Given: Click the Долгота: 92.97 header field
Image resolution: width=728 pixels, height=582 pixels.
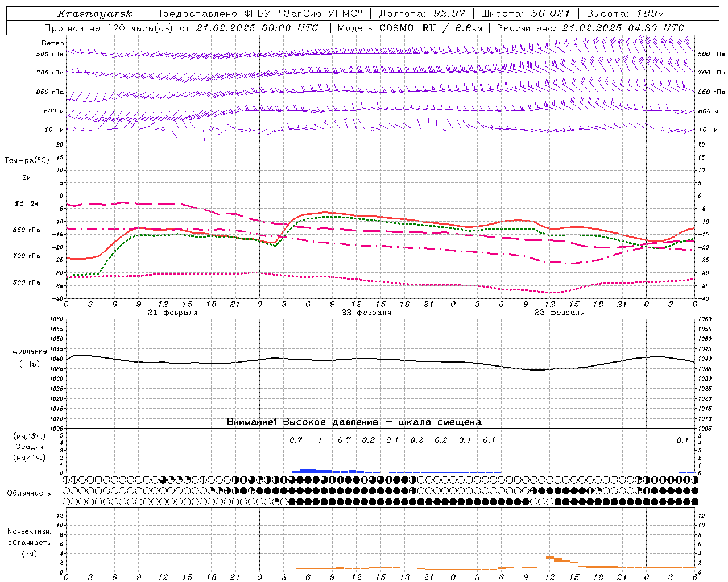Looking at the screenshot, I should tap(421, 14).
